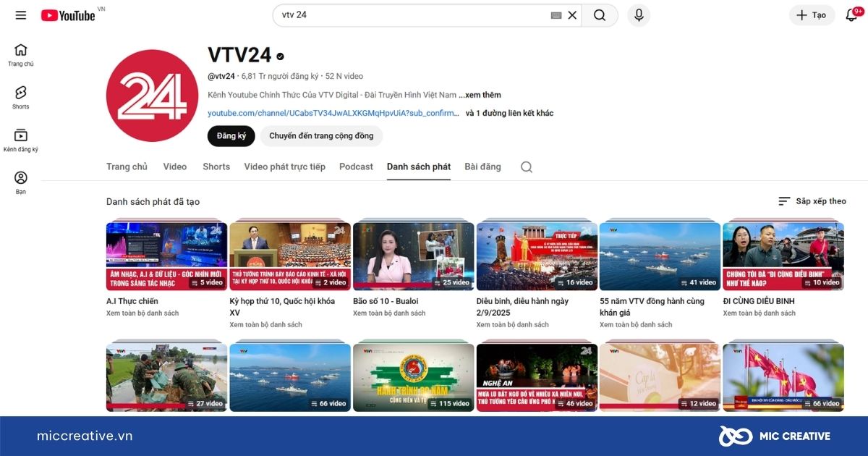
Task: Click the ĐI CÙNG DIỄU BINH title
Action: (x=759, y=301)
